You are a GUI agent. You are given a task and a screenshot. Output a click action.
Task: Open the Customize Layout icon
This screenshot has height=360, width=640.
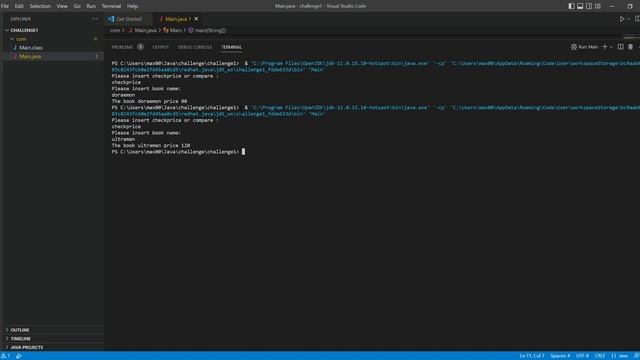(x=598, y=6)
